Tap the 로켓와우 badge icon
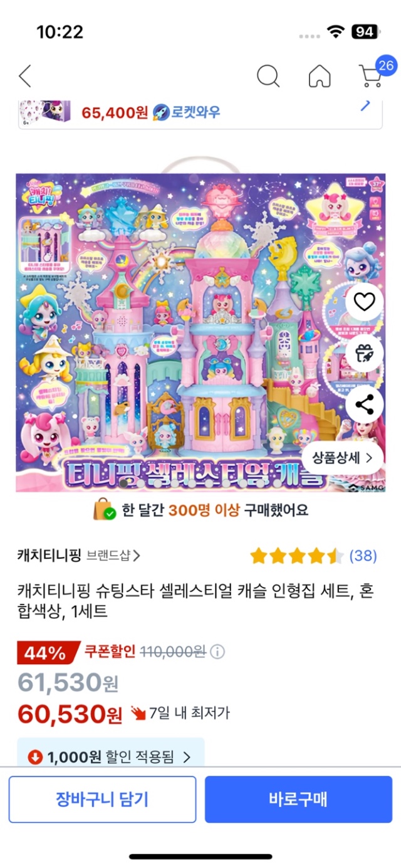This screenshot has width=401, height=868. (x=161, y=112)
